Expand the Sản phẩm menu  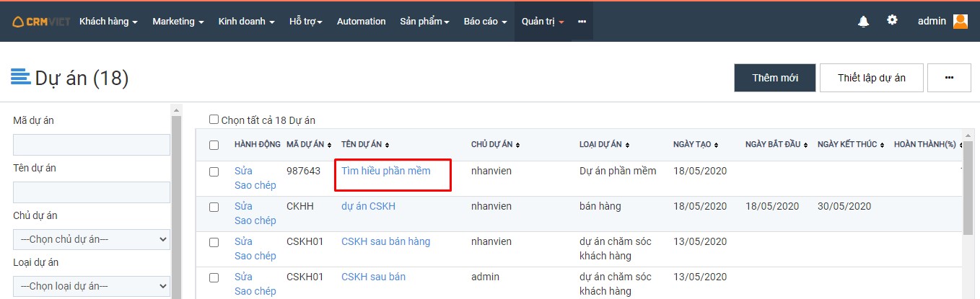tap(425, 22)
